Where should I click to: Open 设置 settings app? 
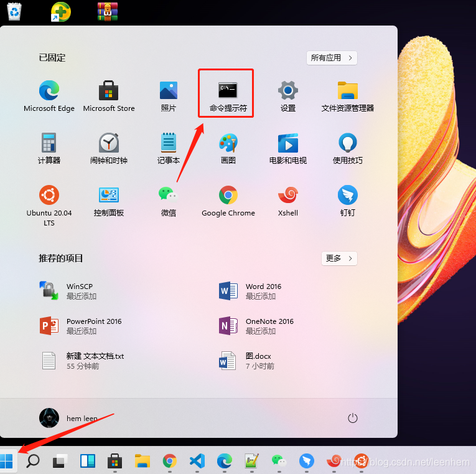point(288,96)
